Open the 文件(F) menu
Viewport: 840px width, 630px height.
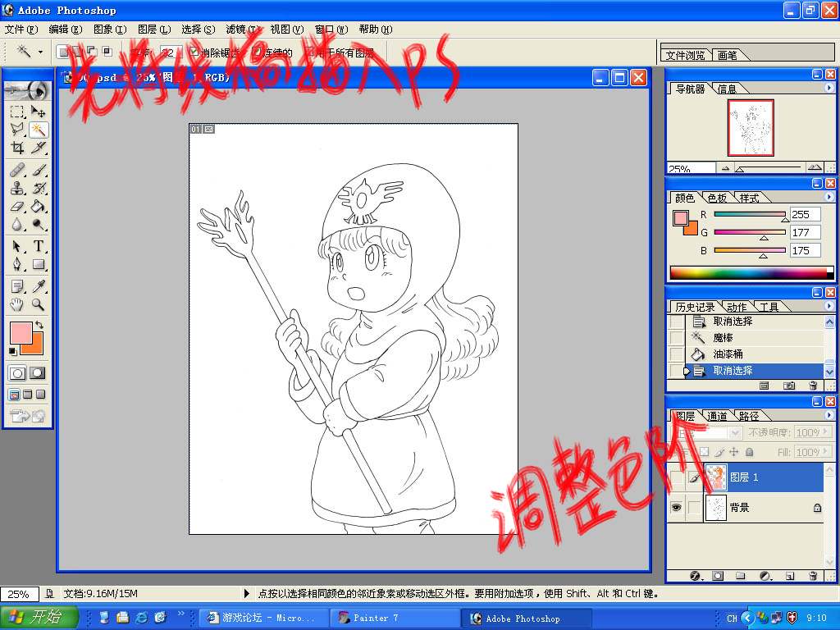pyautogui.click(x=21, y=30)
